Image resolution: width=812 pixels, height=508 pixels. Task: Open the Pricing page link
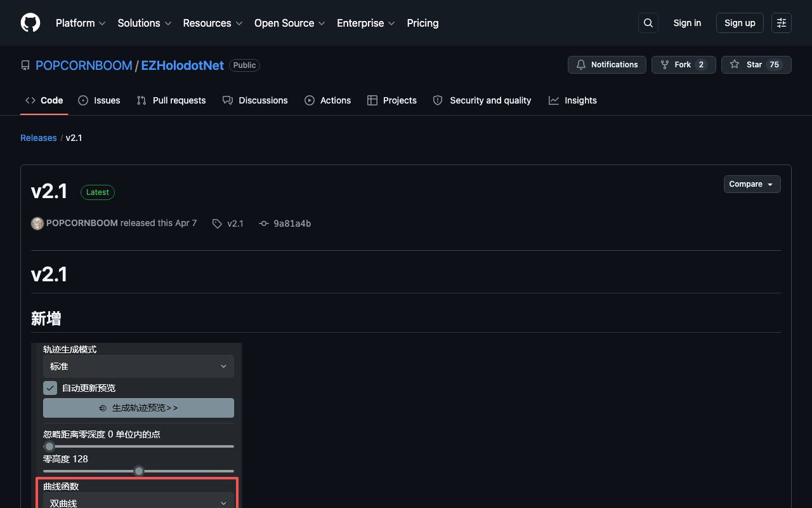[x=422, y=23]
